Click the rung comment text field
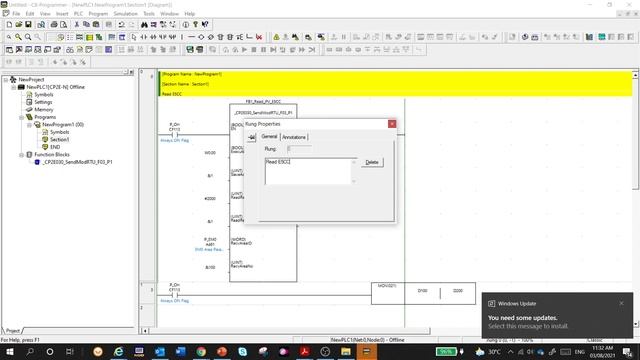The height and width of the screenshot is (360, 640). coord(308,171)
